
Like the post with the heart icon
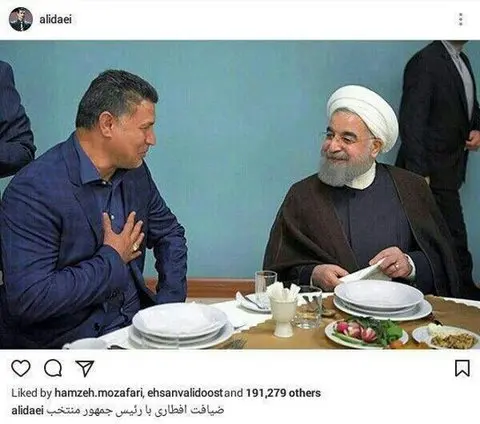tap(21, 369)
